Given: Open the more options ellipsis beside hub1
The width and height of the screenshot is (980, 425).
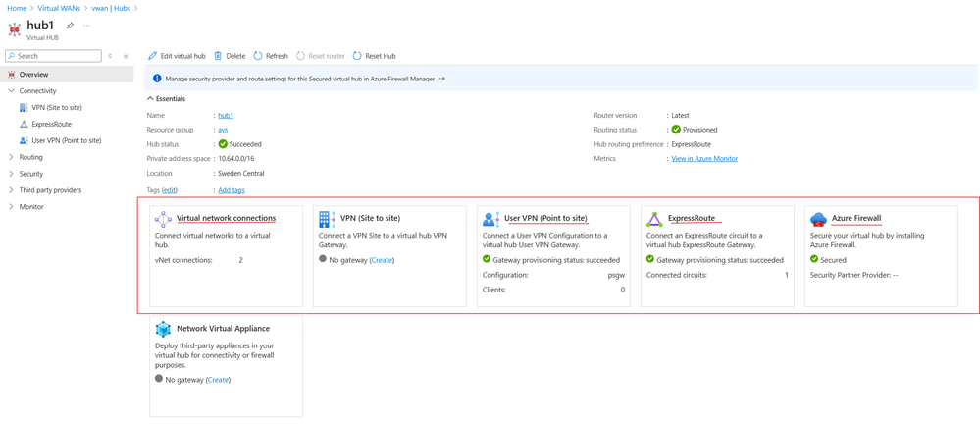Looking at the screenshot, I should coord(85,26).
